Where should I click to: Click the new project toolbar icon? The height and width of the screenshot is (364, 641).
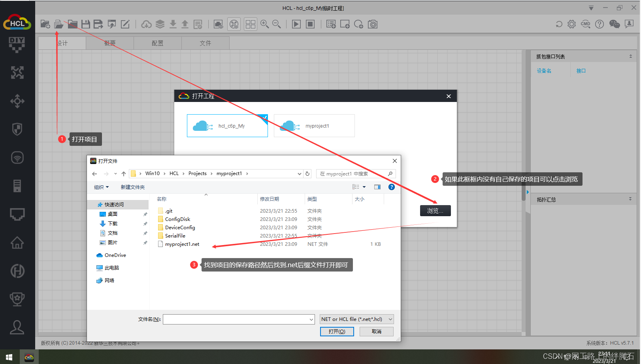45,24
